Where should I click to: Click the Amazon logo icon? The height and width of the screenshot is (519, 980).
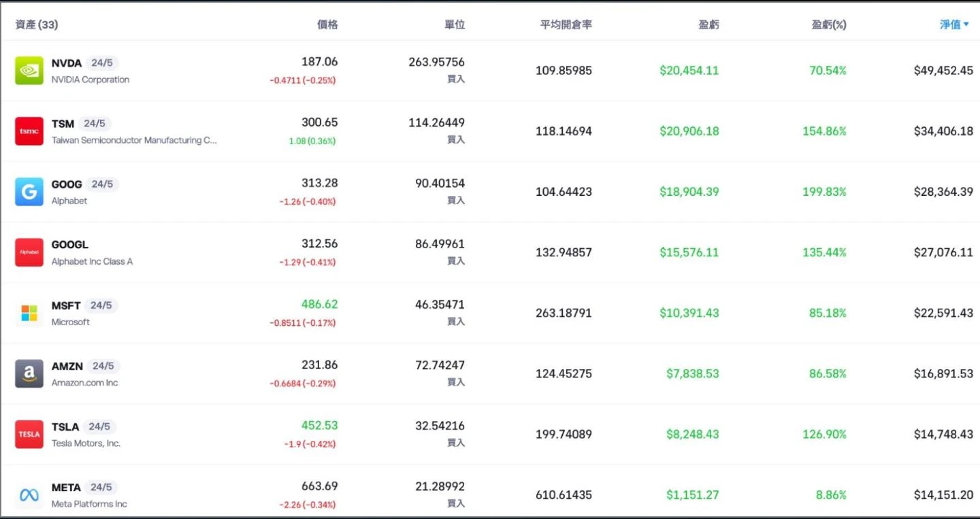[29, 373]
